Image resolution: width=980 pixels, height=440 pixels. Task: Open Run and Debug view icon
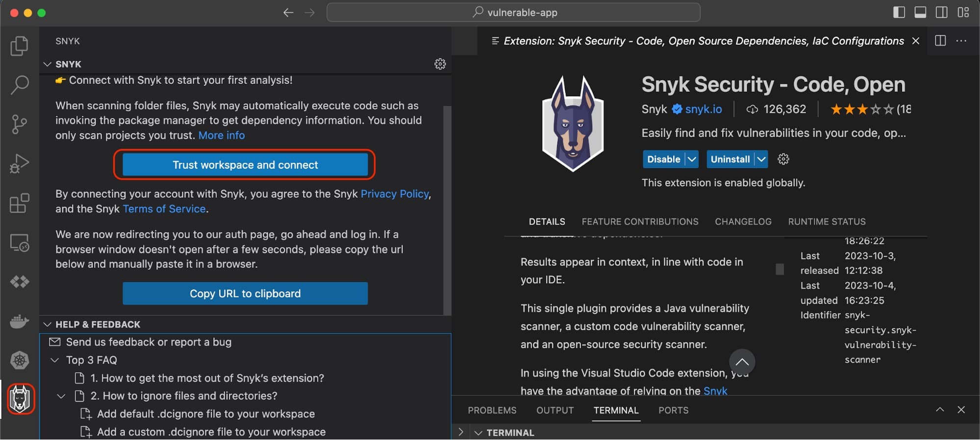click(x=20, y=163)
